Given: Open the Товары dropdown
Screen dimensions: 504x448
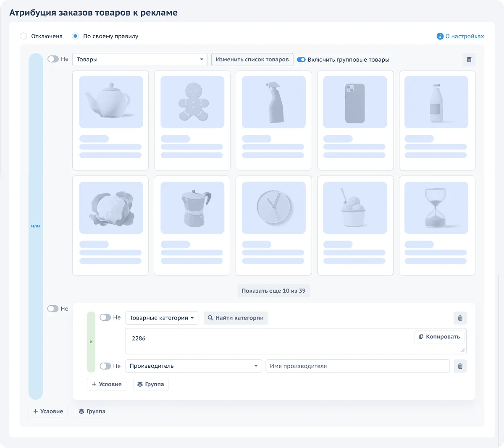Looking at the screenshot, I should (x=140, y=60).
